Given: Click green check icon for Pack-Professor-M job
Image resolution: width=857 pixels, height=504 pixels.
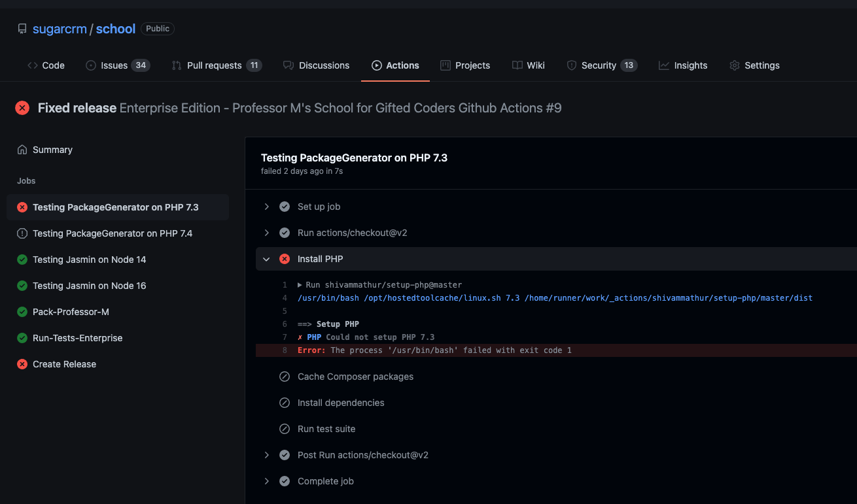Looking at the screenshot, I should coord(22,312).
